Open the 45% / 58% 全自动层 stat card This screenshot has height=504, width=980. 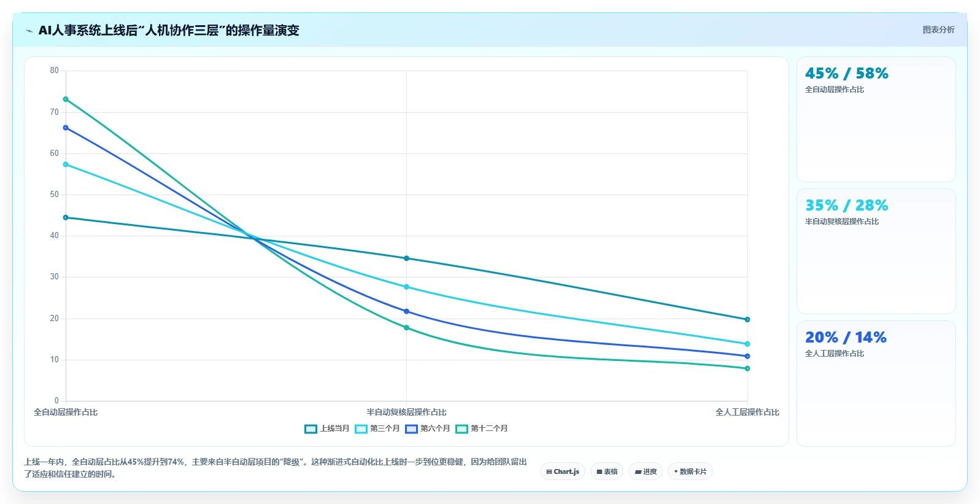coord(876,120)
